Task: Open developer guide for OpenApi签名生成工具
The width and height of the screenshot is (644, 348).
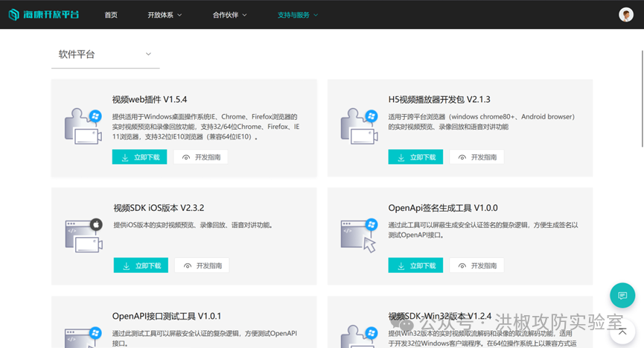Action: [476, 265]
